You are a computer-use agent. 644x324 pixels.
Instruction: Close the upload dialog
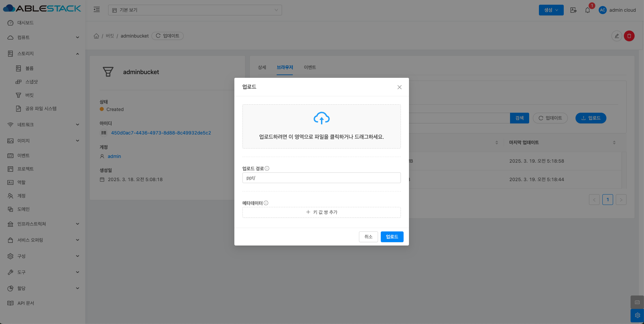point(399,87)
